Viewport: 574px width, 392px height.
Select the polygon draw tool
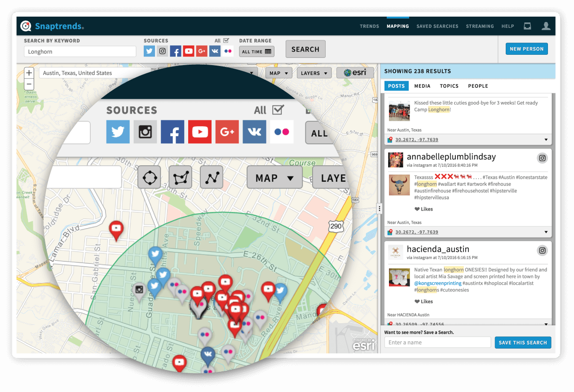pyautogui.click(x=180, y=178)
